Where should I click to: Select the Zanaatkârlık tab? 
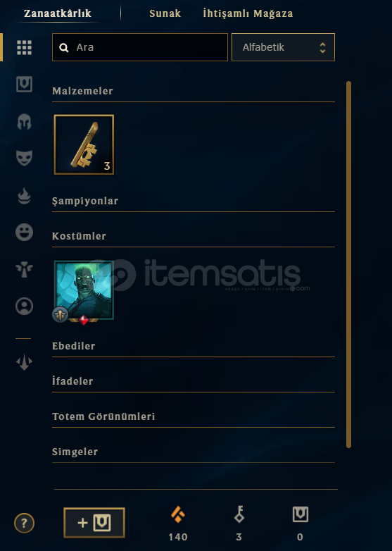pos(58,13)
